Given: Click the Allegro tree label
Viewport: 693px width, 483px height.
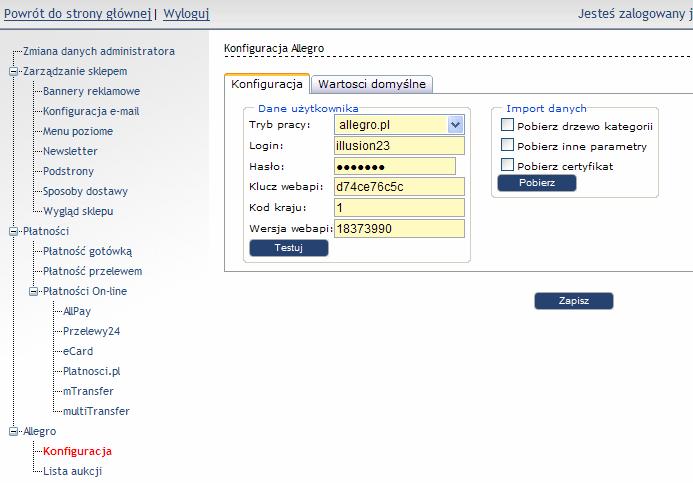Looking at the screenshot, I should tap(40, 431).
